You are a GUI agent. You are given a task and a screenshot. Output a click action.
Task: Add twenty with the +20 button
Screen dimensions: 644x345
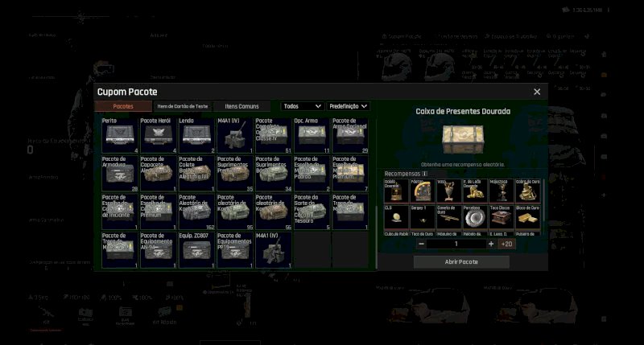point(506,244)
